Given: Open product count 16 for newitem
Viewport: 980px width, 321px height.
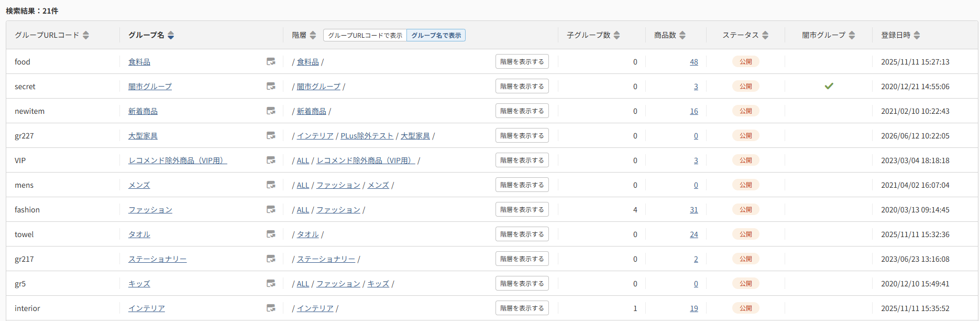Looking at the screenshot, I should (x=694, y=111).
